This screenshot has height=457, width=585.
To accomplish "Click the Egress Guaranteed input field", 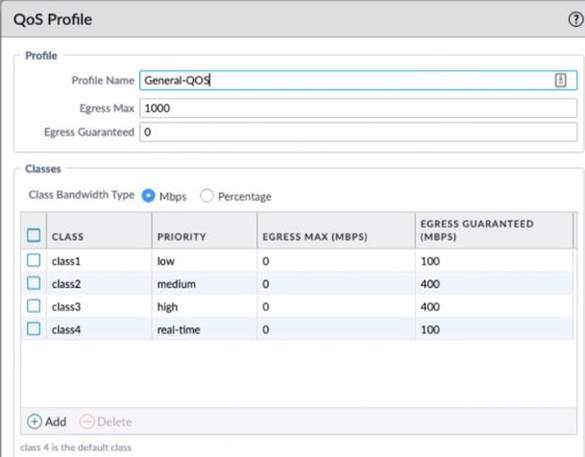I will tap(358, 132).
